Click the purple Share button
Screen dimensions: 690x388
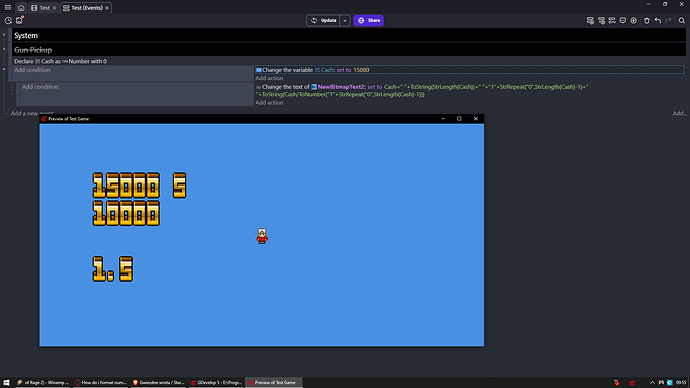tap(368, 20)
